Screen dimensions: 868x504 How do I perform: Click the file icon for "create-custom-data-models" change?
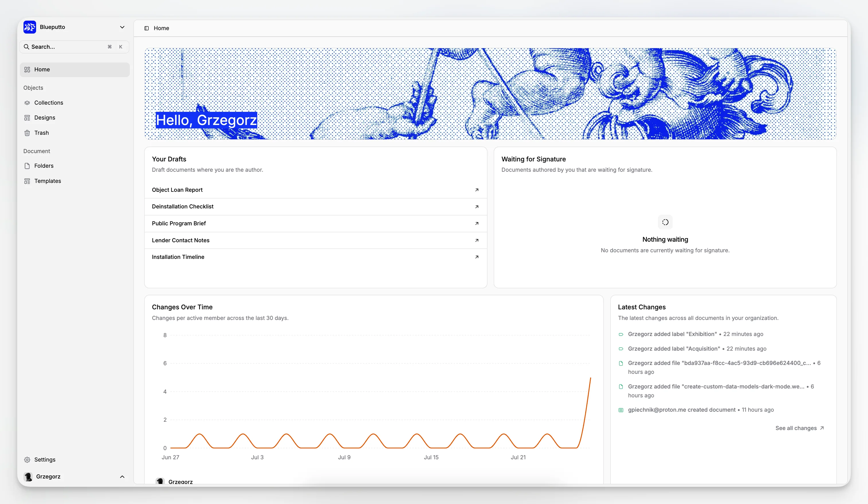[621, 387]
